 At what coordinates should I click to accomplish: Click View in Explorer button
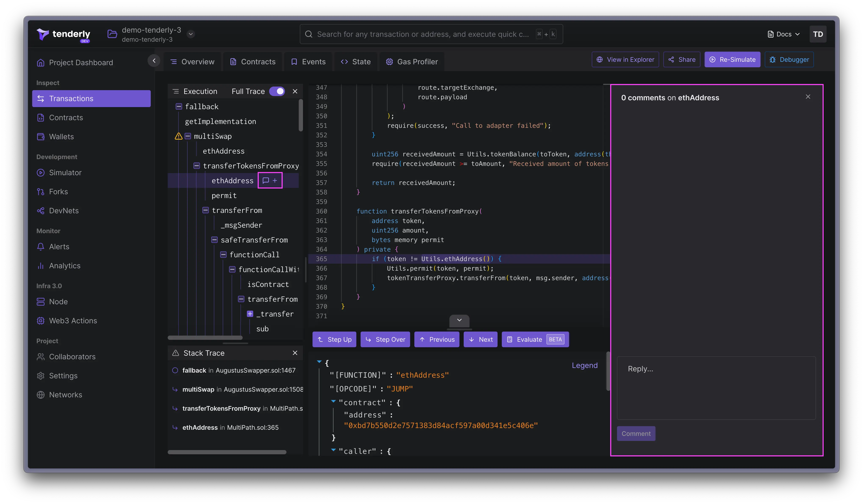(x=625, y=59)
